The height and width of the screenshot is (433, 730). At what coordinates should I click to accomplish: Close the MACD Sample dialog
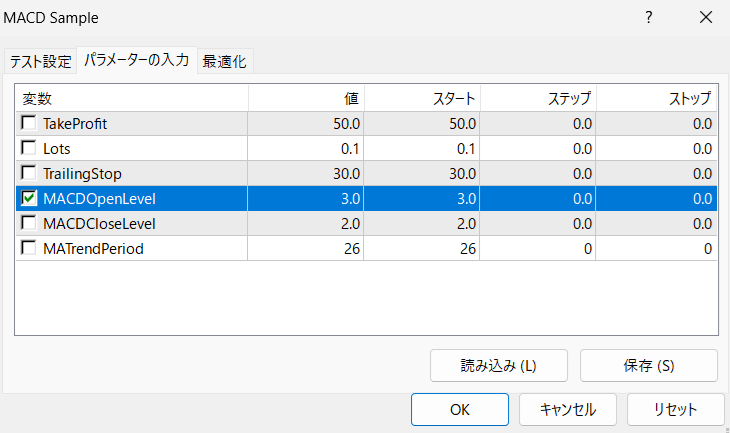point(705,18)
